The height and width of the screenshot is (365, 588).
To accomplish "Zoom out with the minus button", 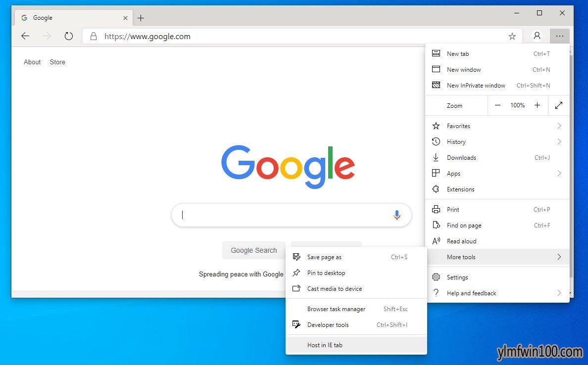I will pyautogui.click(x=497, y=105).
